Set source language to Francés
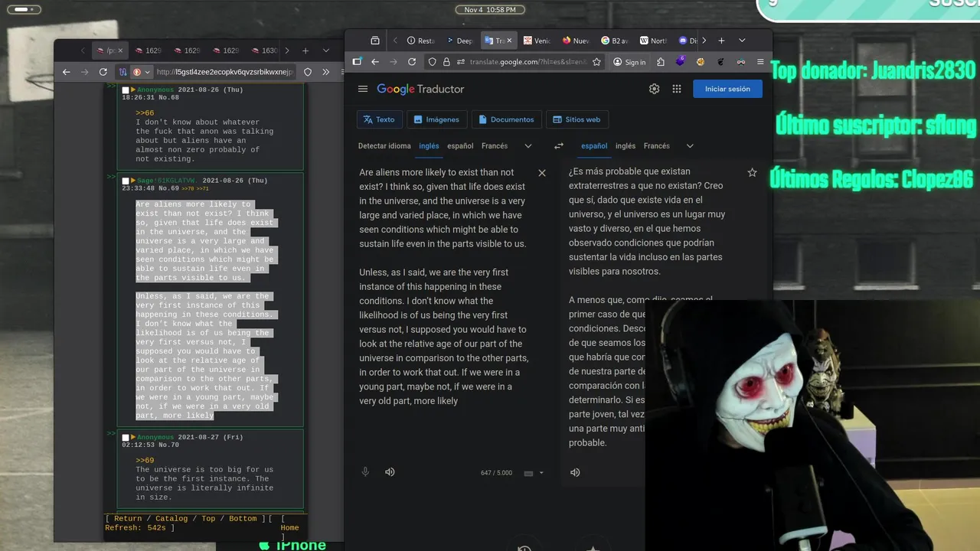Screen dimensions: 980x551 495,146
